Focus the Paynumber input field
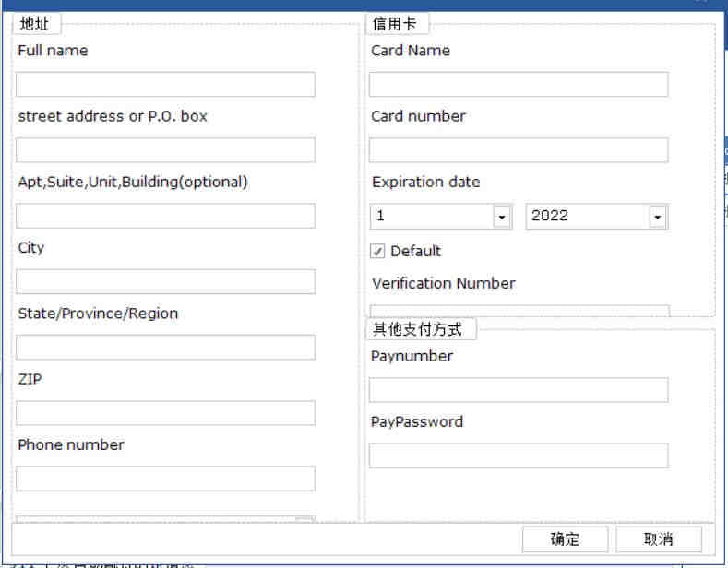The width and height of the screenshot is (728, 568). (x=519, y=390)
